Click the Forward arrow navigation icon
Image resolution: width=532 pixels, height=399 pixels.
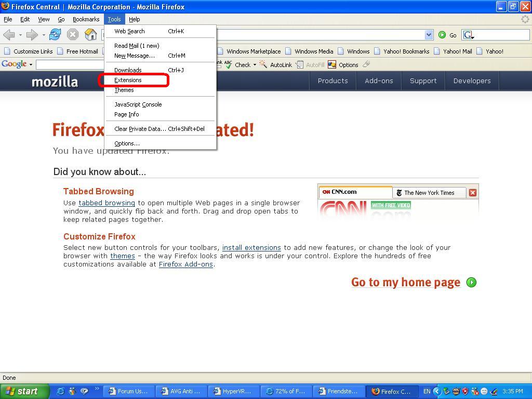click(32, 35)
